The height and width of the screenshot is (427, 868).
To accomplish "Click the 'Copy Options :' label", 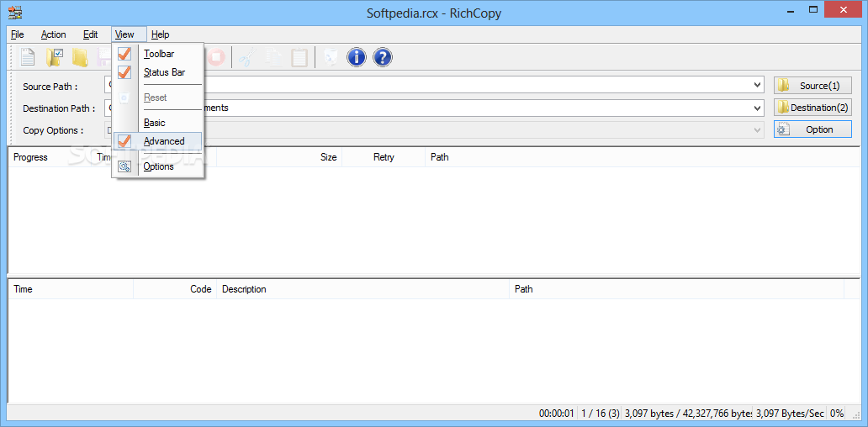I will point(54,130).
